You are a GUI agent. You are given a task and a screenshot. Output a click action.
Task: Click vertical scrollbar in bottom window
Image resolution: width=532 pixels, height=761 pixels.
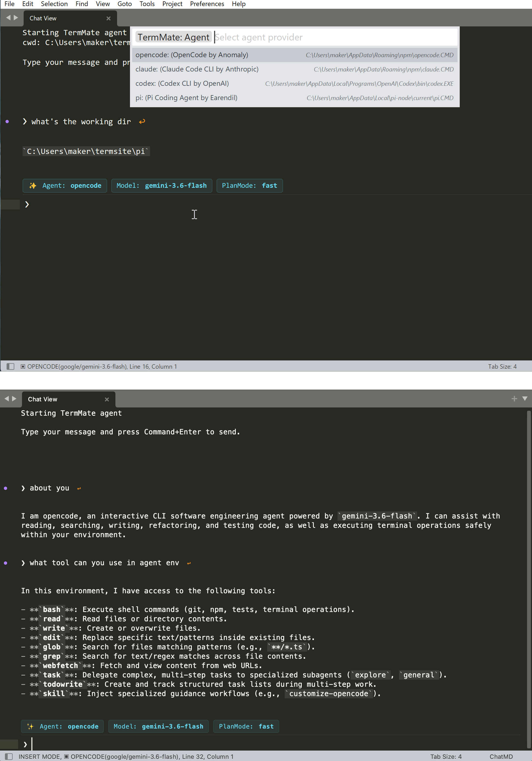[x=529, y=580]
